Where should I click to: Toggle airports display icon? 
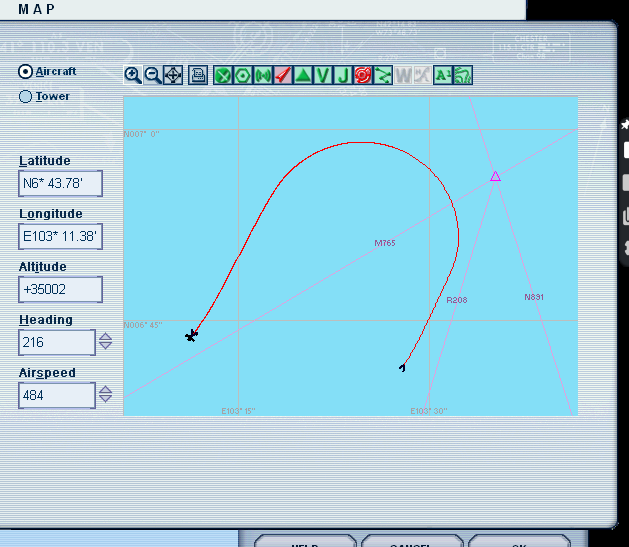click(x=223, y=75)
